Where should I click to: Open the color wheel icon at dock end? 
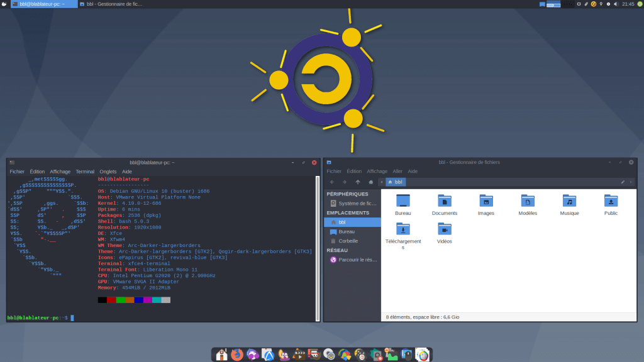[x=422, y=354]
